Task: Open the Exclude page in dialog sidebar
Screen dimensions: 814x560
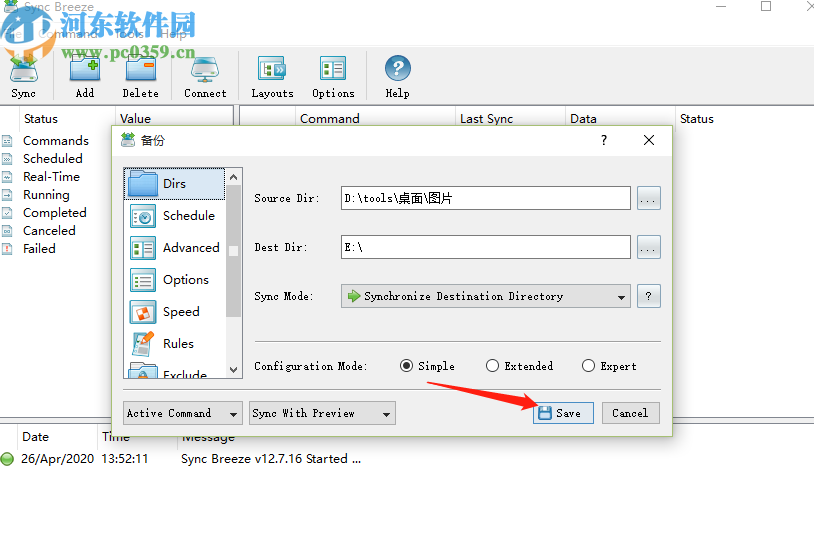Action: (175, 371)
